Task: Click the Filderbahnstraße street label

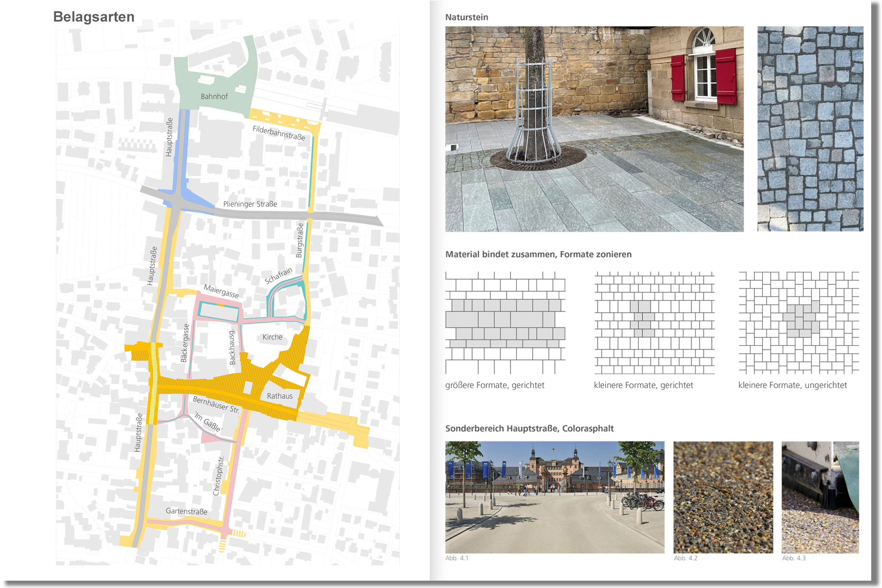Action: pos(278,133)
